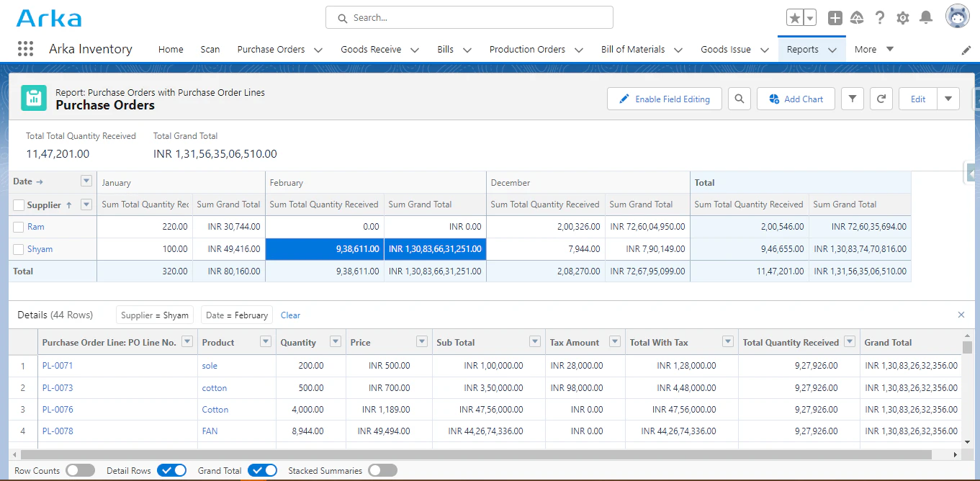The height and width of the screenshot is (481, 980).
Task: Toggle the Detail Rows switch off
Action: (171, 469)
